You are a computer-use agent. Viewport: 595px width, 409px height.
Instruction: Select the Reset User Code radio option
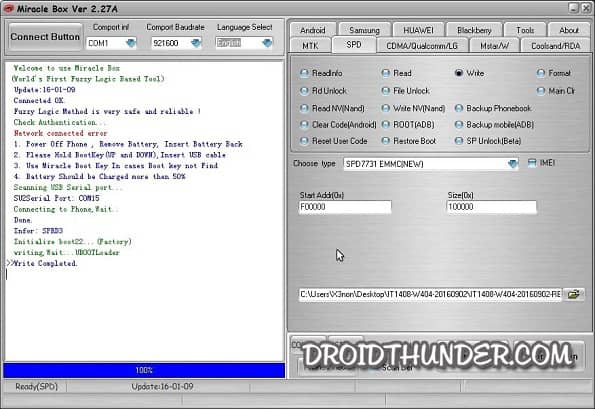coord(334,141)
